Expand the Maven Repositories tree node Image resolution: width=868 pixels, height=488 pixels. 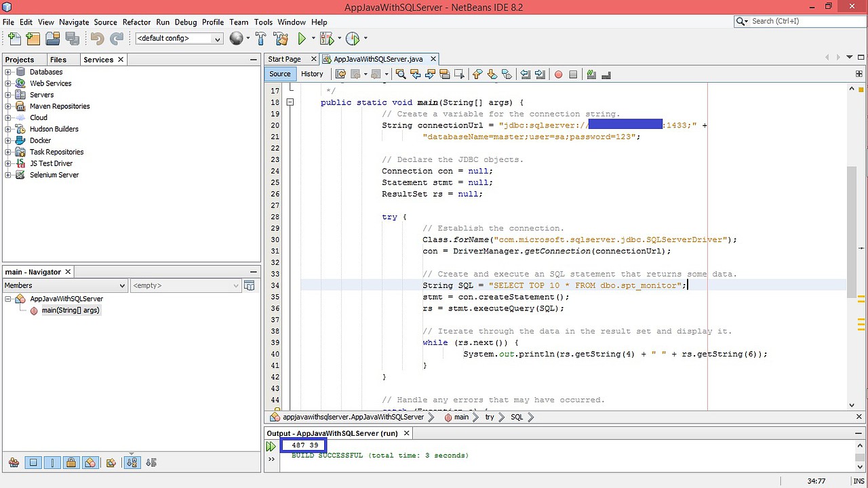click(8, 106)
